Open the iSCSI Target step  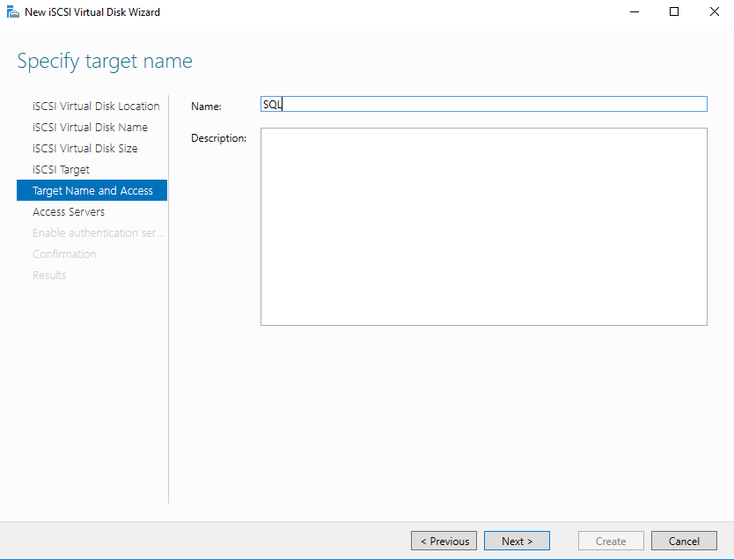tap(61, 169)
